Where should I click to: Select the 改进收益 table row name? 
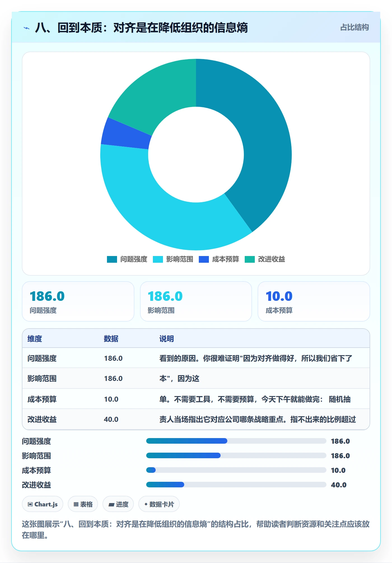pyautogui.click(x=42, y=419)
